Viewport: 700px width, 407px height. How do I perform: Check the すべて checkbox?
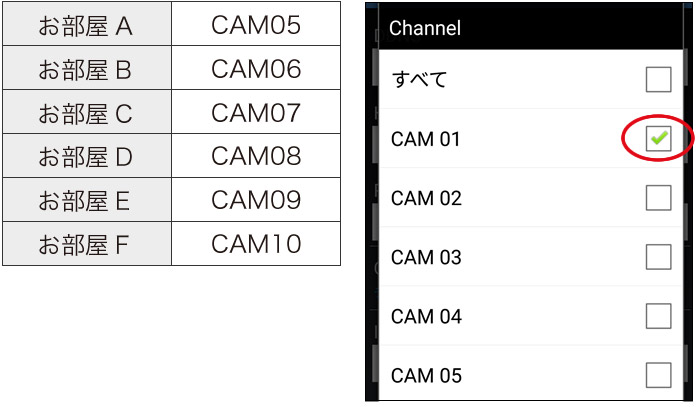click(x=658, y=80)
